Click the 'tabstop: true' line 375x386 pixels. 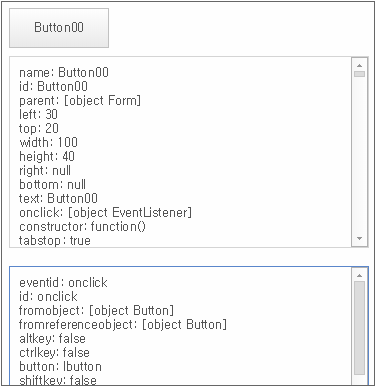click(55, 240)
